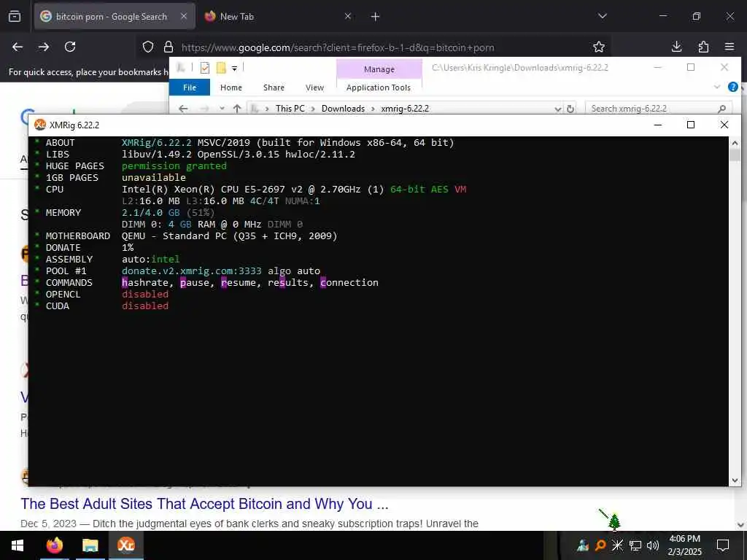Viewport: 747px width, 560px height.
Task: Go forward in Firefox navigation toolbar
Action: [x=44, y=47]
